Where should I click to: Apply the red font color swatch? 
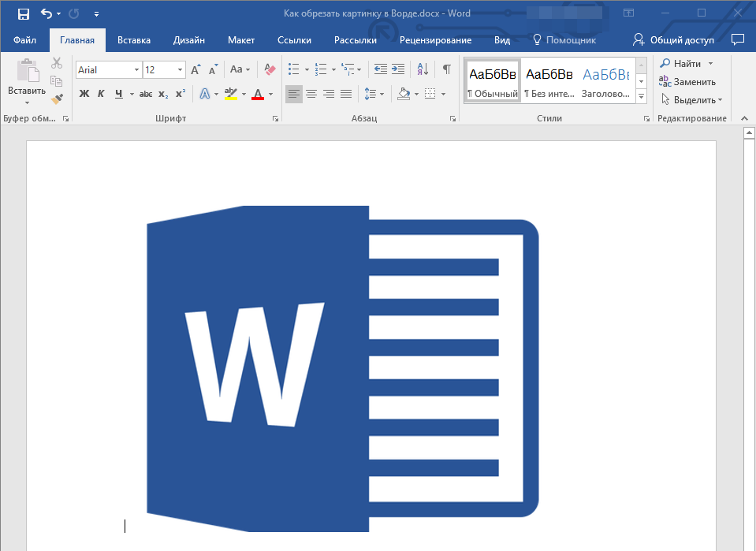[x=258, y=94]
